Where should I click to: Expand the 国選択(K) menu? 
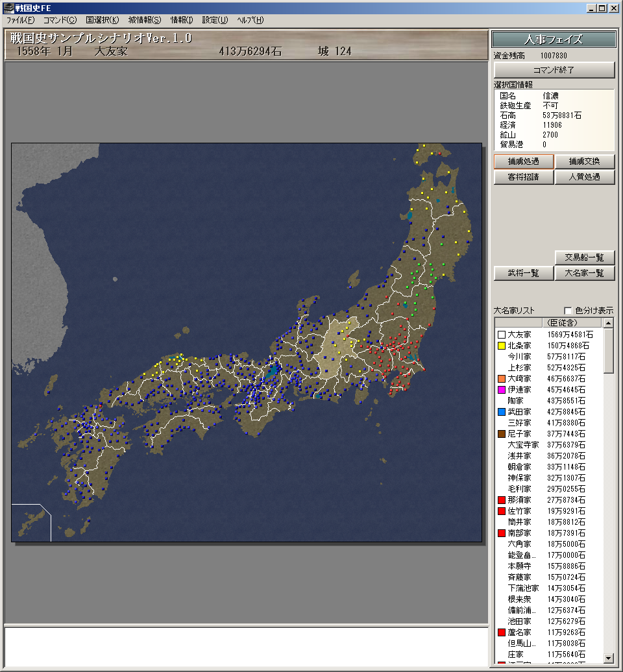(103, 20)
